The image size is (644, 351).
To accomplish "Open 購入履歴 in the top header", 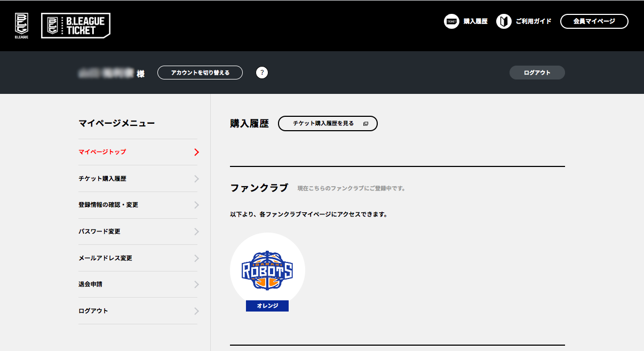I will 475,21.
